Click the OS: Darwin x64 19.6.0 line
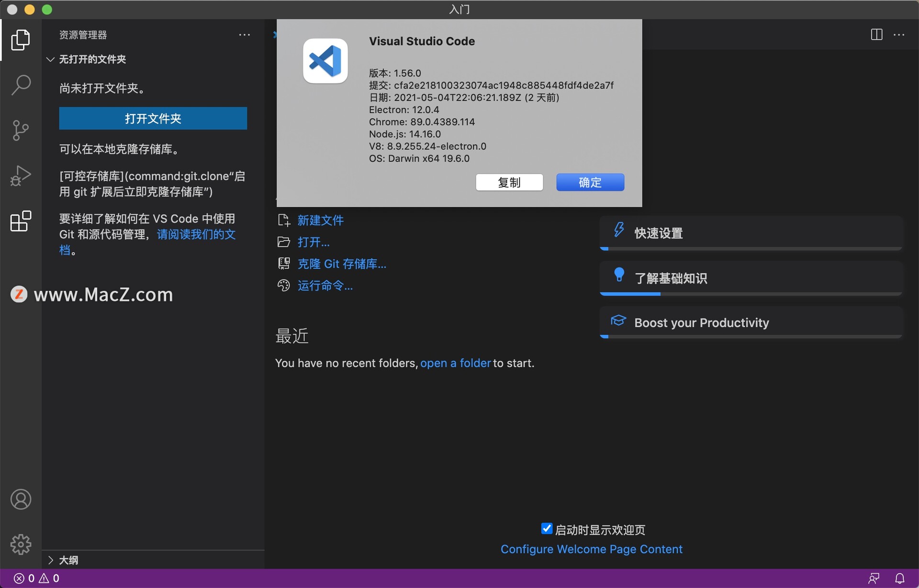The image size is (919, 588). [419, 158]
